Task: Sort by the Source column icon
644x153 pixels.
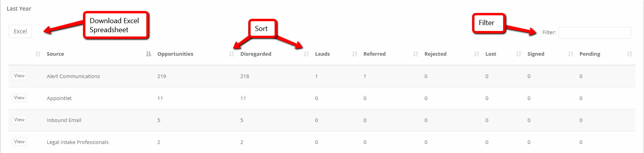Action: (x=148, y=54)
